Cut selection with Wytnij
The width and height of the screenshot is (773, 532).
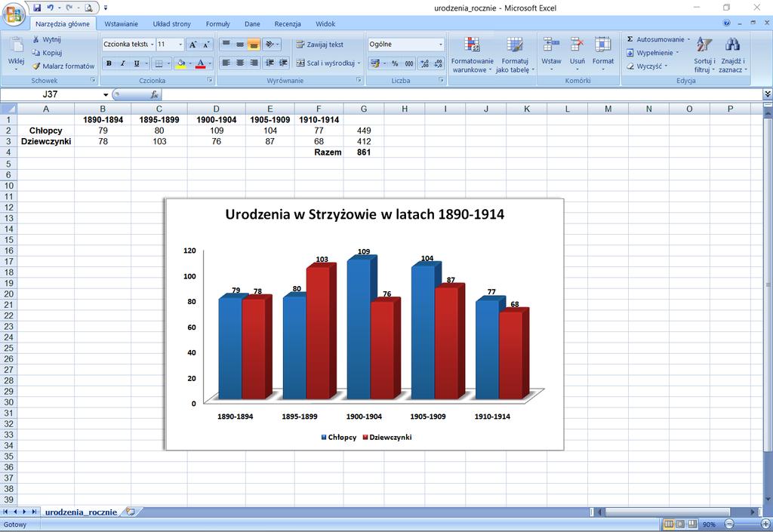point(46,39)
